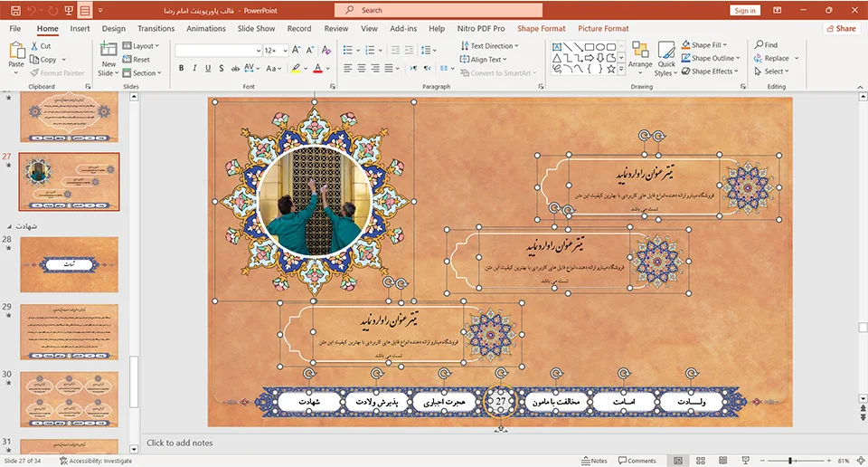Open the Arrange button menu
This screenshot has width=868, height=467.
click(x=640, y=59)
